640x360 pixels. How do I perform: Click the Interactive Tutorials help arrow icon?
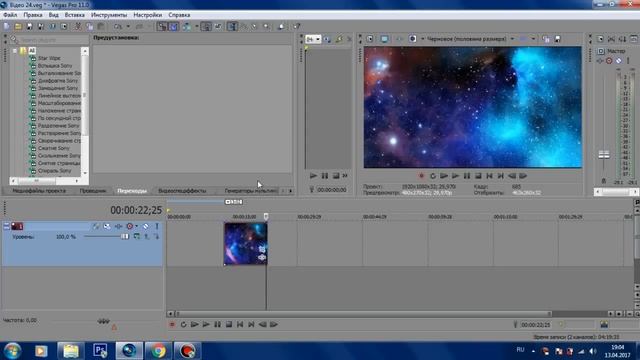296,27
